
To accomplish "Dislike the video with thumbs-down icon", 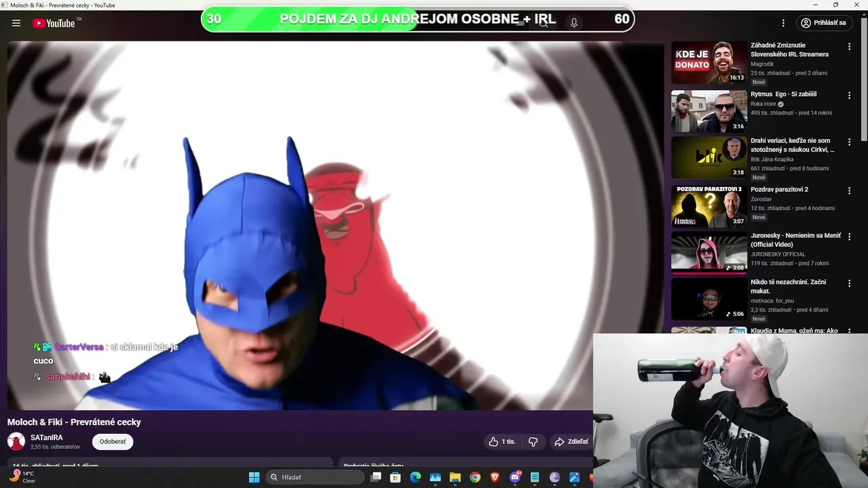I will tap(533, 441).
